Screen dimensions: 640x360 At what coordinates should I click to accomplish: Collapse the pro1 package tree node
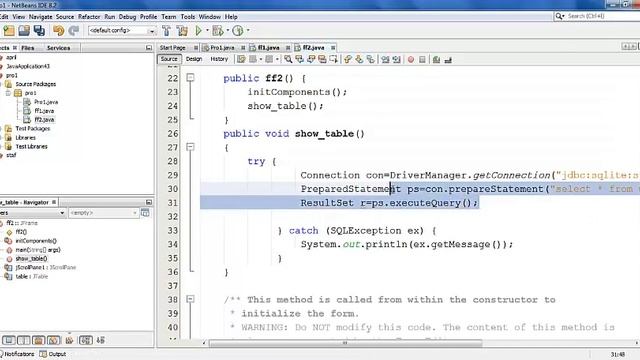click(x=8, y=93)
